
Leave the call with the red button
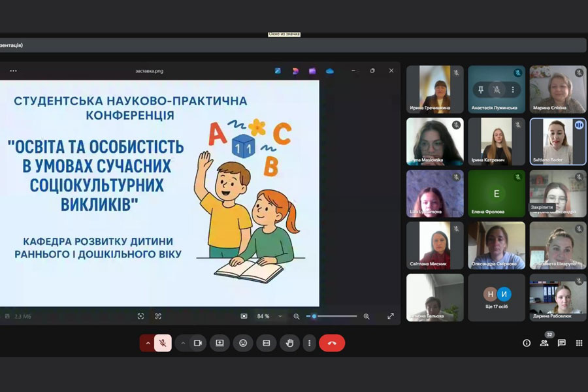pyautogui.click(x=332, y=343)
